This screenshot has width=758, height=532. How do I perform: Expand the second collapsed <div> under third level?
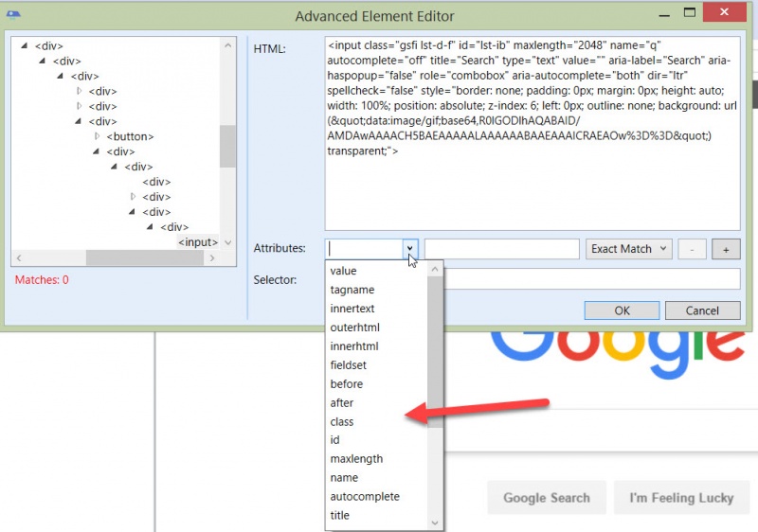coord(80,106)
